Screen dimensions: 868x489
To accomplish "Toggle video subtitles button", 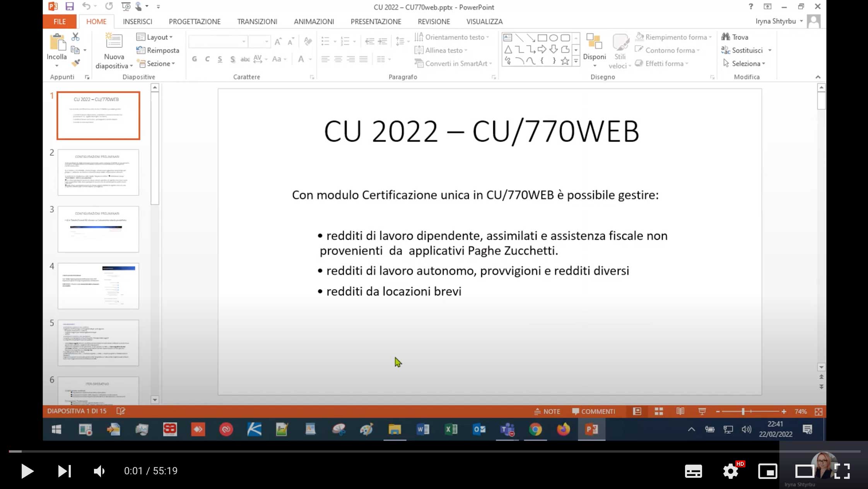I will (x=693, y=471).
